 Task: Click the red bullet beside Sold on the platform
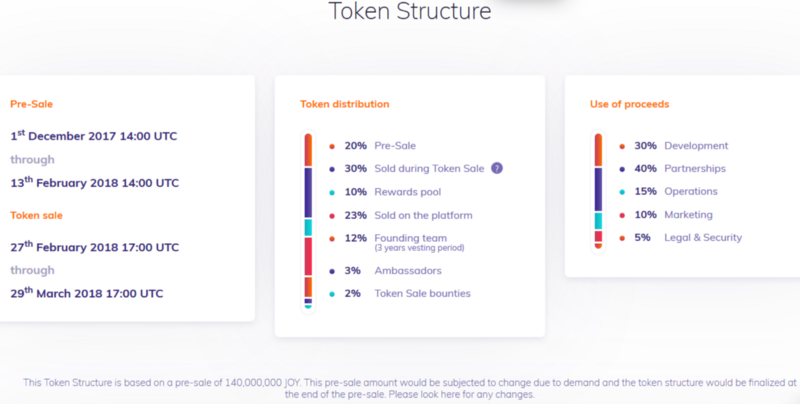(331, 215)
